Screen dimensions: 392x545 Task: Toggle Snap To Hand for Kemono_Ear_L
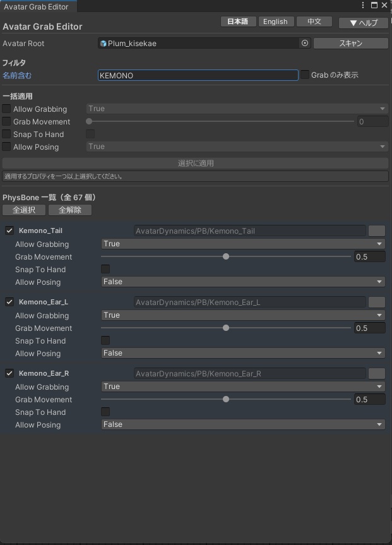[105, 340]
